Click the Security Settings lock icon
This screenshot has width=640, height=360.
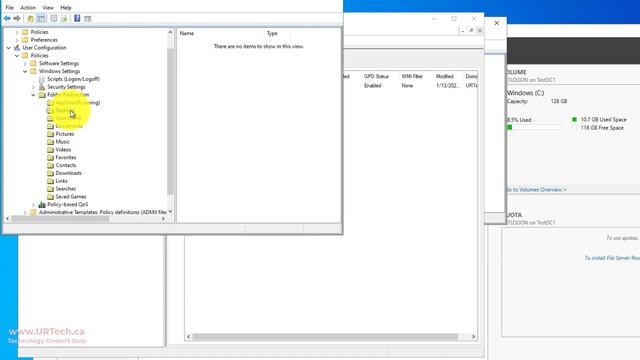pos(42,87)
